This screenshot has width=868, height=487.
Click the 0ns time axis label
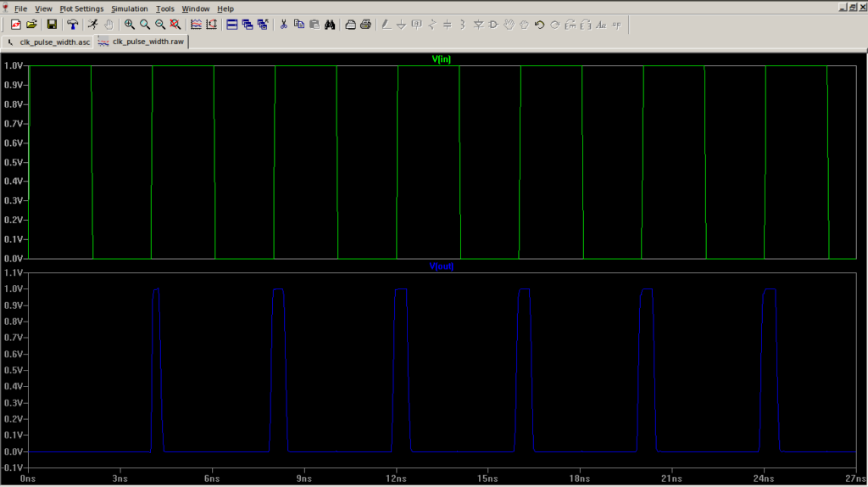point(28,479)
